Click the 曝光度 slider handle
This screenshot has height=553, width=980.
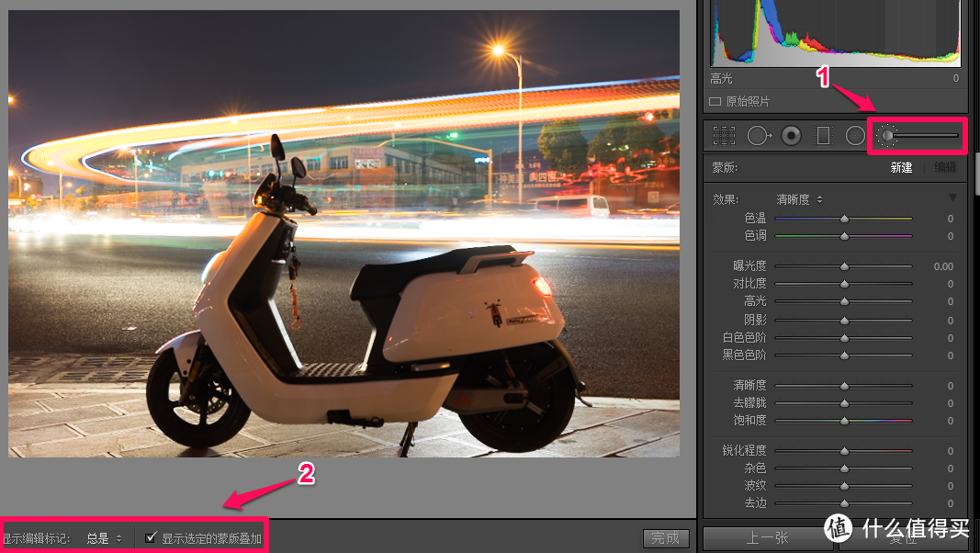[844, 266]
